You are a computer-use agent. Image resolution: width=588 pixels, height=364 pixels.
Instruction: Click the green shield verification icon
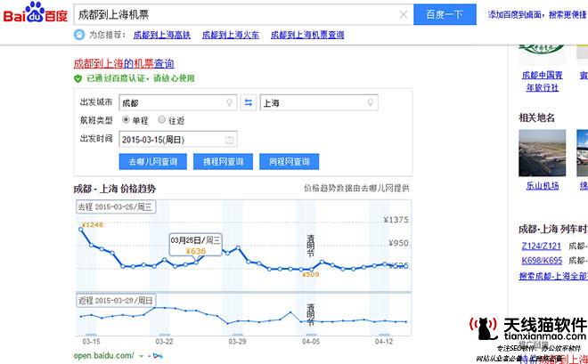78,78
